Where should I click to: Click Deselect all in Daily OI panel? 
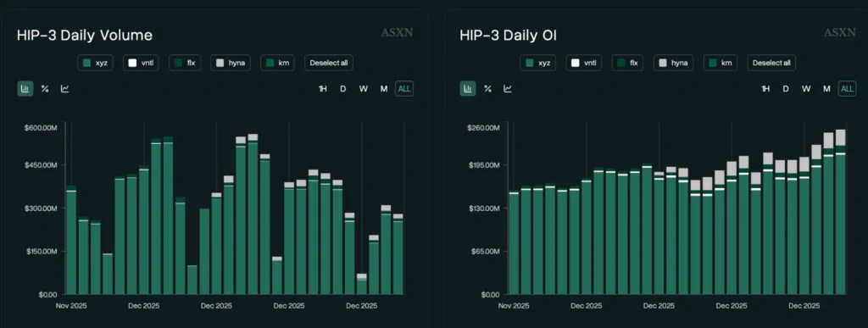pos(771,63)
